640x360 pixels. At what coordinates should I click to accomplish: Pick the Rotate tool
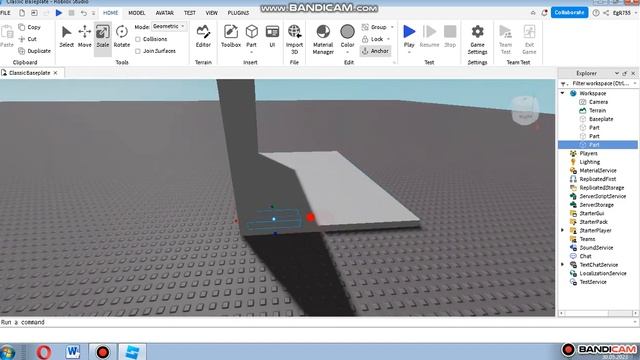[122, 36]
